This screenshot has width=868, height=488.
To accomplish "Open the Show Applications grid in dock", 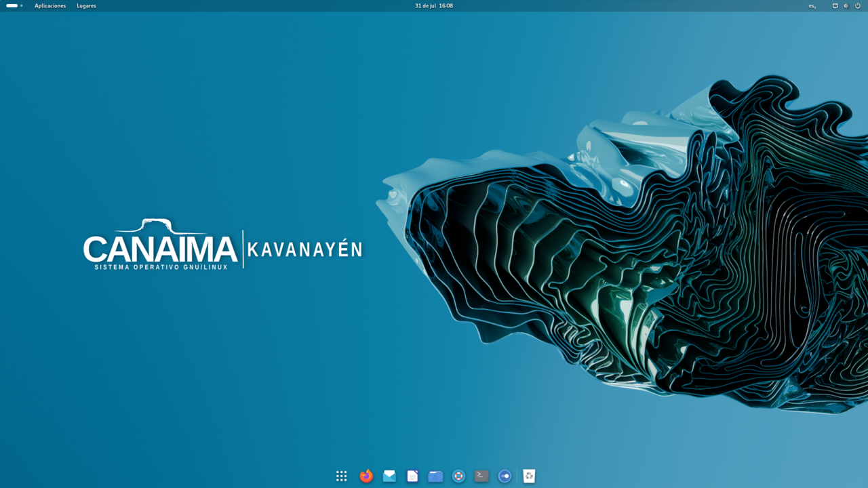I will 342,476.
